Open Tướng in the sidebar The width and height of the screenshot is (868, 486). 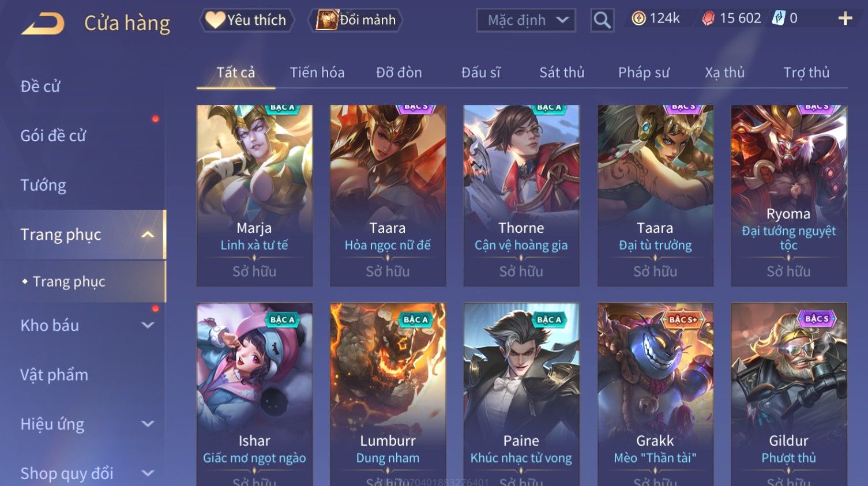43,185
